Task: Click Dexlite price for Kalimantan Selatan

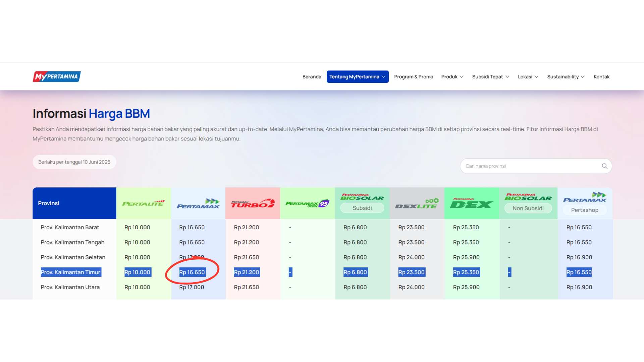Action: click(x=412, y=257)
